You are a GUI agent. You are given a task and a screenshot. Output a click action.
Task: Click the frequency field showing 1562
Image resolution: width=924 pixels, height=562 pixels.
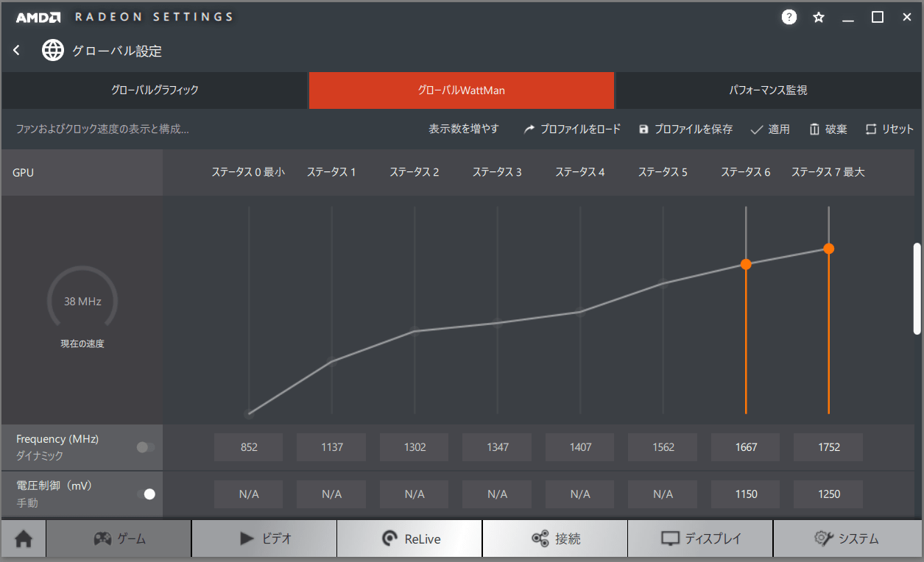(663, 447)
